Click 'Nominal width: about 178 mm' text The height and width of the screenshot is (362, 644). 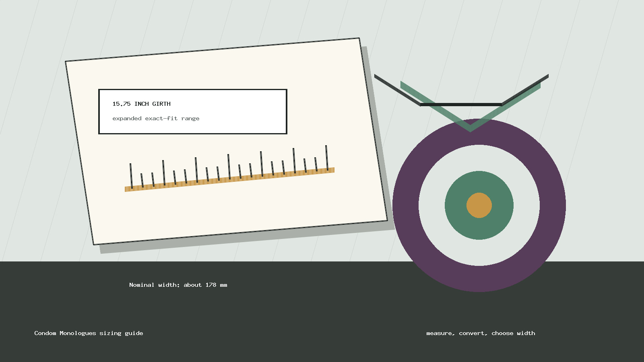pyautogui.click(x=178, y=285)
